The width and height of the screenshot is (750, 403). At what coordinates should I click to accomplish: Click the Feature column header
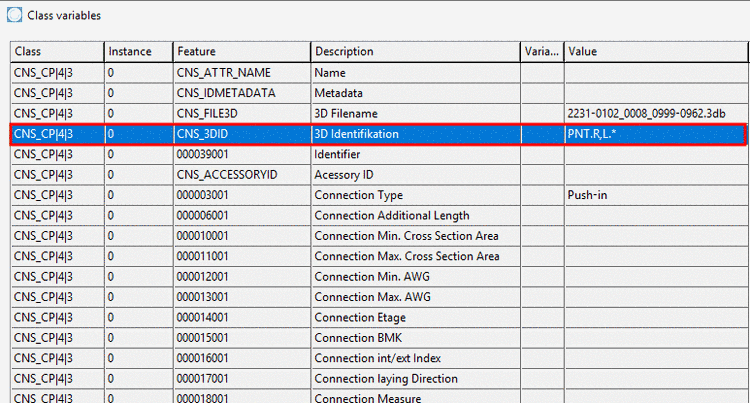coord(242,52)
